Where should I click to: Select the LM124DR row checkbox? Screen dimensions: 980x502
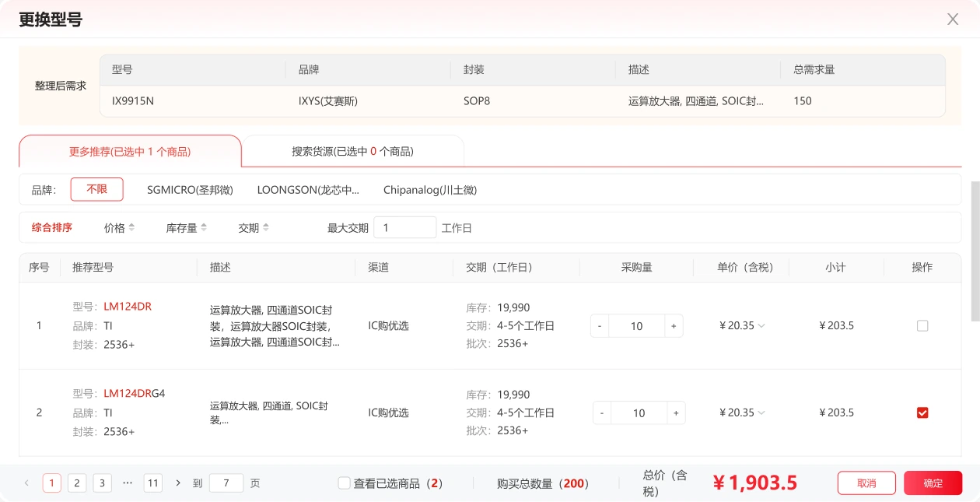tap(922, 326)
